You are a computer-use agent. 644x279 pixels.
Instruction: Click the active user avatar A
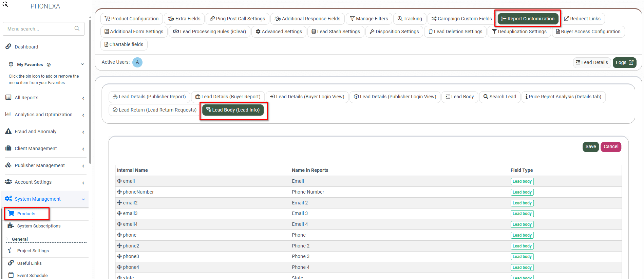click(137, 62)
